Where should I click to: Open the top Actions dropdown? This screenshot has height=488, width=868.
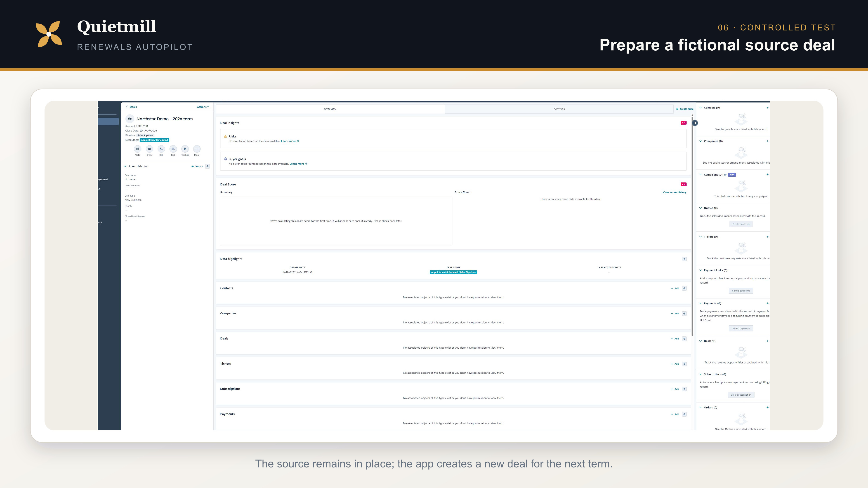pyautogui.click(x=203, y=107)
